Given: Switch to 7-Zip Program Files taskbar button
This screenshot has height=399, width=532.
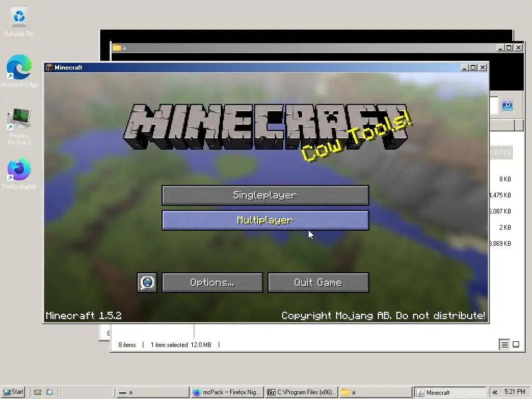Looking at the screenshot, I should tap(301, 392).
